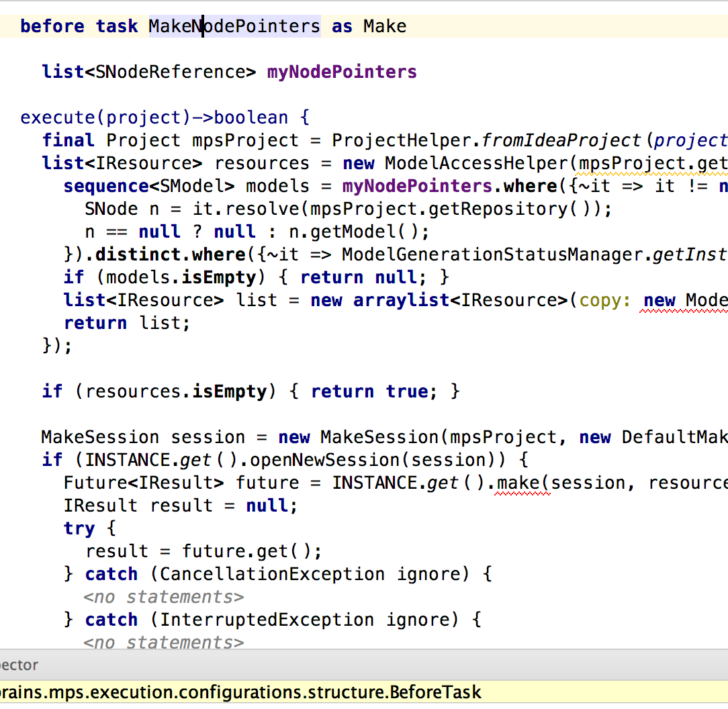Click the 'return list' statement
728x709 pixels.
coord(126,323)
